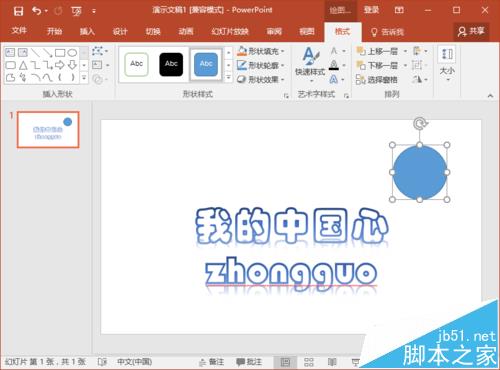Open the Shape Effects (形状效果) dropdown
Screen dimensions: 500x370
[x=261, y=80]
